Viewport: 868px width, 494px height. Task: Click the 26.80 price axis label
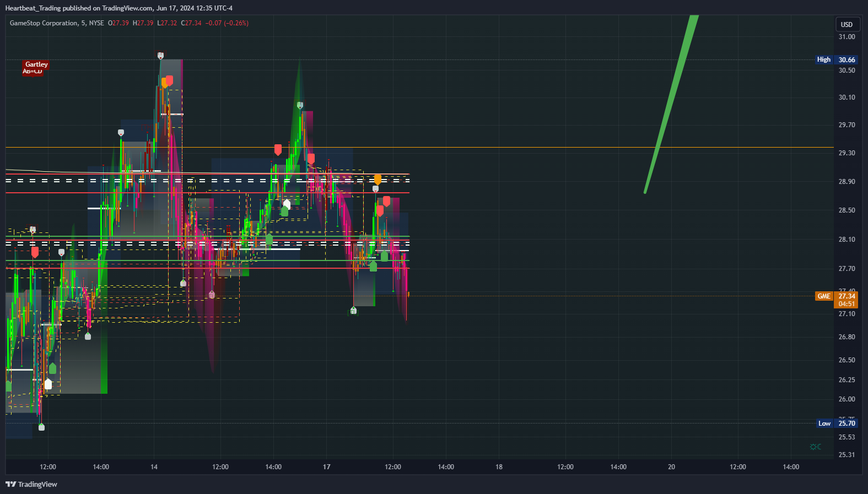pyautogui.click(x=847, y=337)
